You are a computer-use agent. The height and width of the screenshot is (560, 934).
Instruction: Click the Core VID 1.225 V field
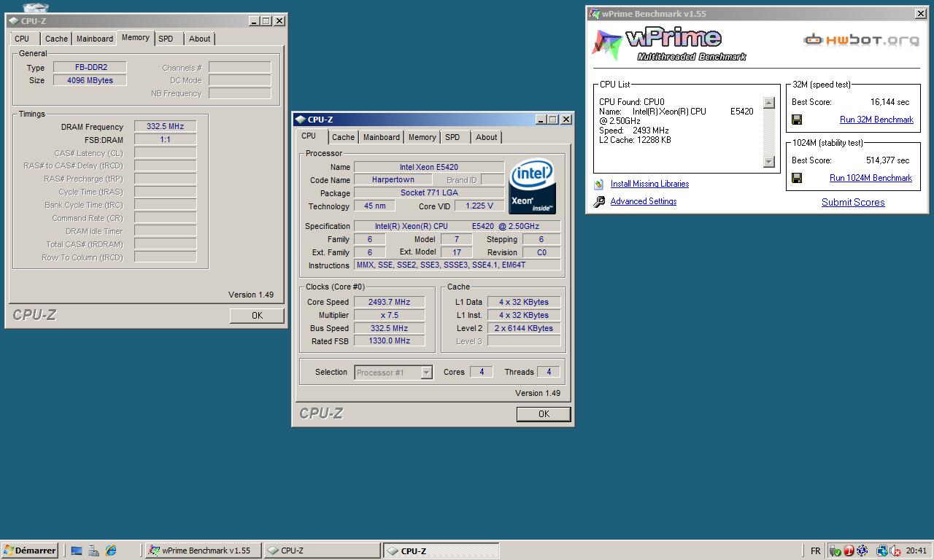(x=479, y=206)
